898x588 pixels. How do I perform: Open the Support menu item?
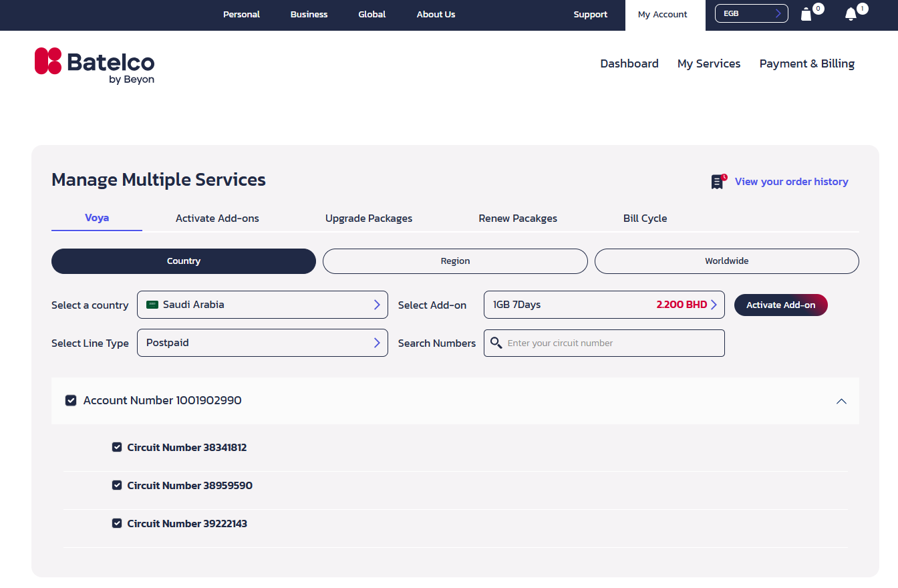pos(591,14)
